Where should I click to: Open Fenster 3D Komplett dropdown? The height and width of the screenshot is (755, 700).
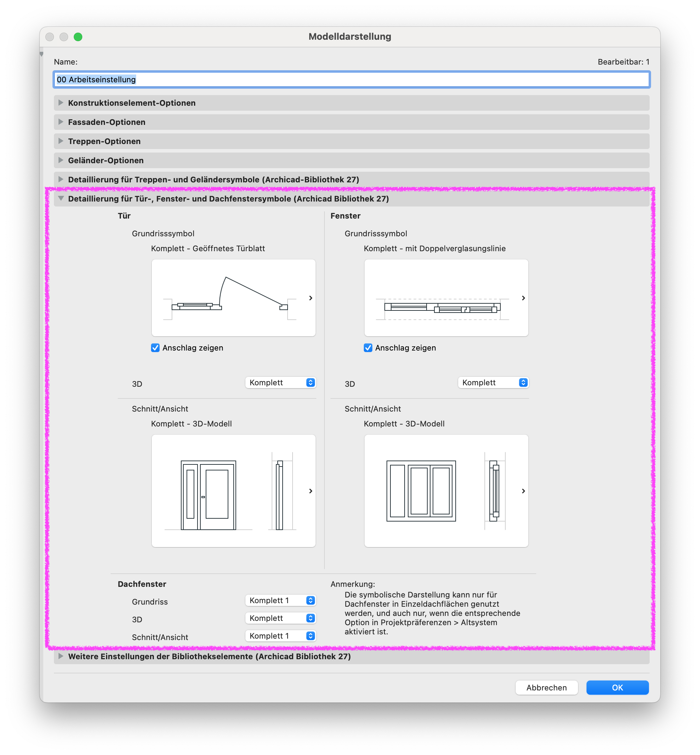point(493,383)
